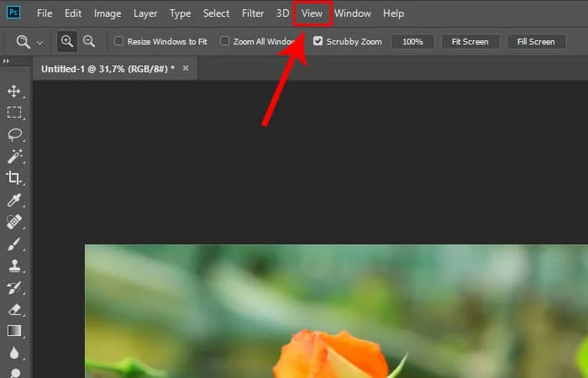Select the Move tool

pyautogui.click(x=14, y=91)
